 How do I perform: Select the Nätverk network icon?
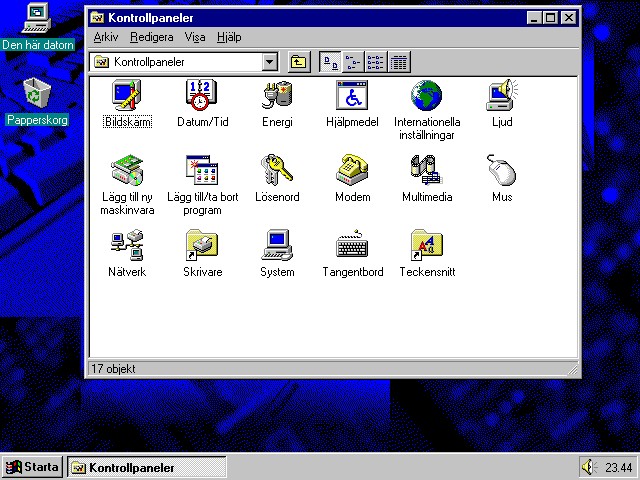coord(127,245)
